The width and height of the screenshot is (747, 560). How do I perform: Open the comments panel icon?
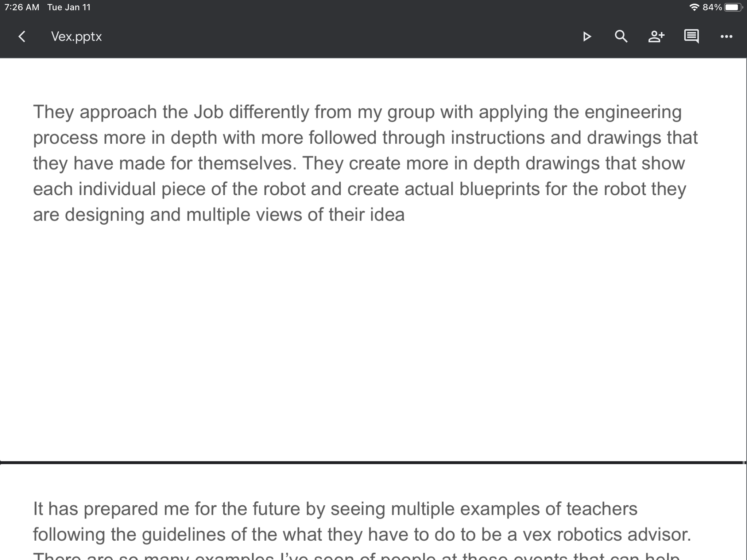click(x=691, y=36)
